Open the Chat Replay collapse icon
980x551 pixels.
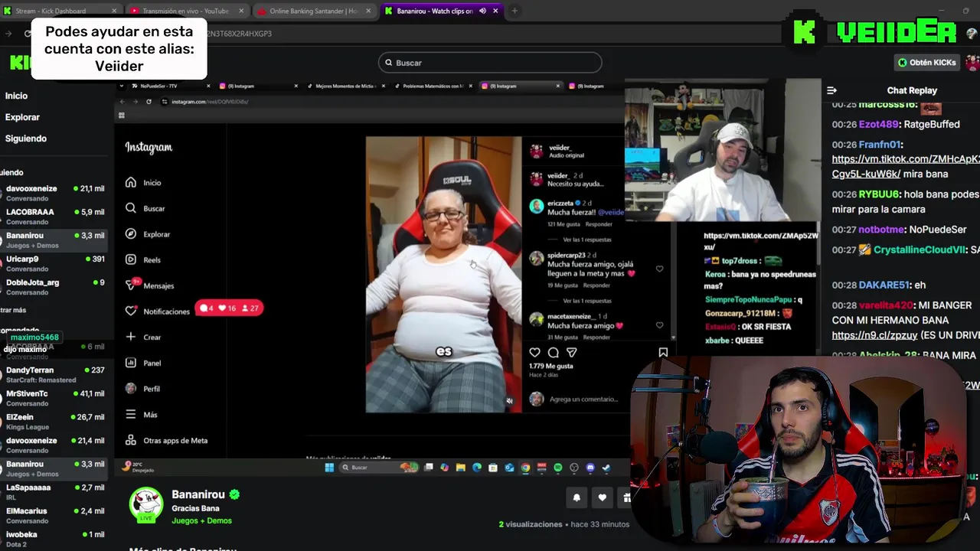pyautogui.click(x=831, y=90)
